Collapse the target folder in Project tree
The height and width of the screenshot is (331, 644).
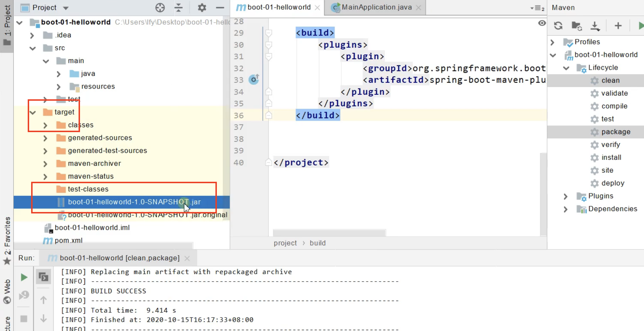(x=33, y=112)
